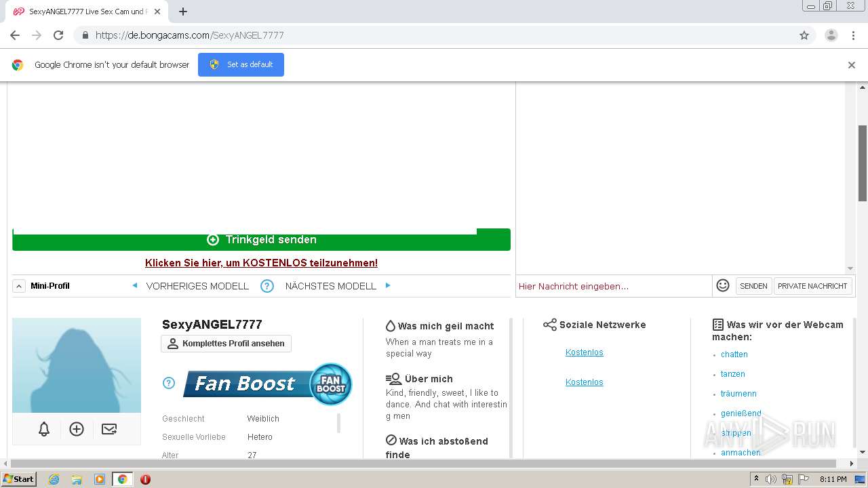Screen dimensions: 868x488
Task: Open Internet Explorer from the taskbar
Action: (x=54, y=479)
